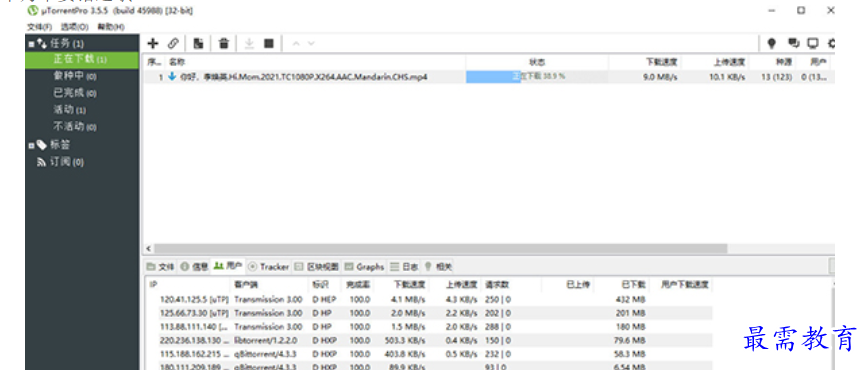
Task: Click the Remove Torrent trash icon
Action: coord(223,43)
